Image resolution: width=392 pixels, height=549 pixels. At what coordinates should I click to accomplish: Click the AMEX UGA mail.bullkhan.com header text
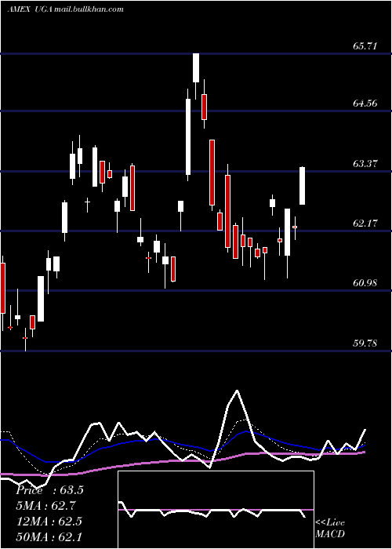(65, 9)
